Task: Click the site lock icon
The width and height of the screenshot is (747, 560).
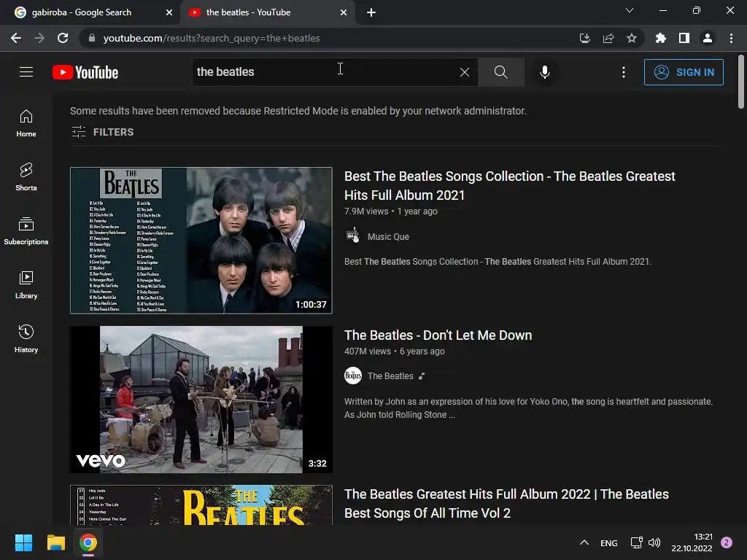Action: click(x=92, y=38)
